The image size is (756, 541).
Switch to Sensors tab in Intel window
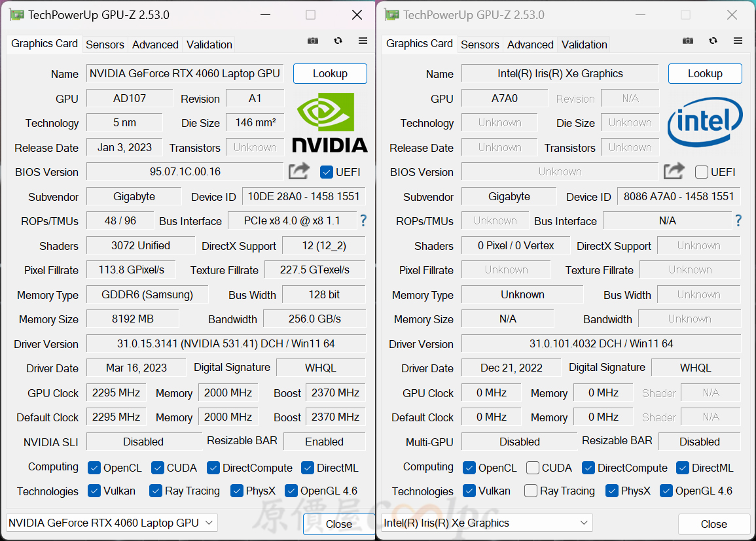pos(480,44)
